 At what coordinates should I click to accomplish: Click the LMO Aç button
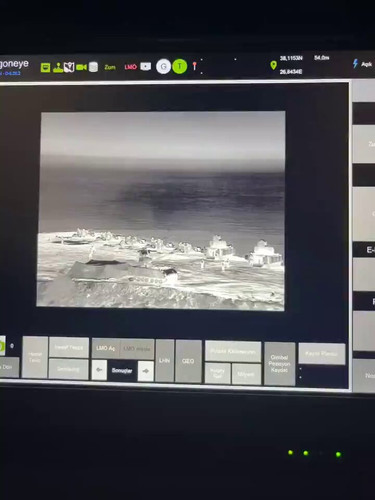click(x=106, y=348)
